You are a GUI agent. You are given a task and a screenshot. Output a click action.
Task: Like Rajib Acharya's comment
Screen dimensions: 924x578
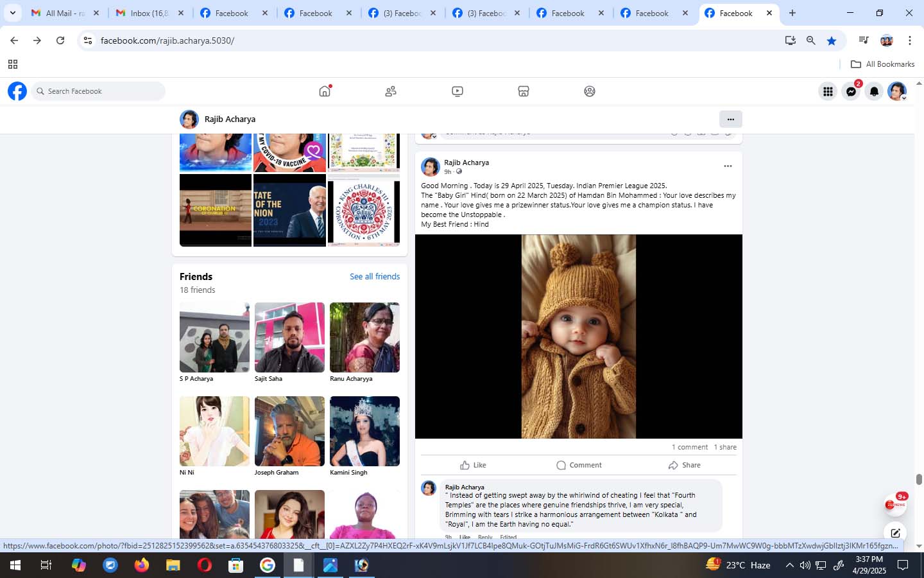465,537
